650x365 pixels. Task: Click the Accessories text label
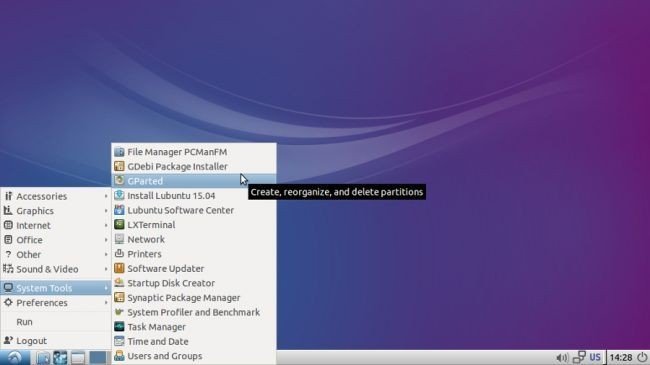[x=41, y=196]
